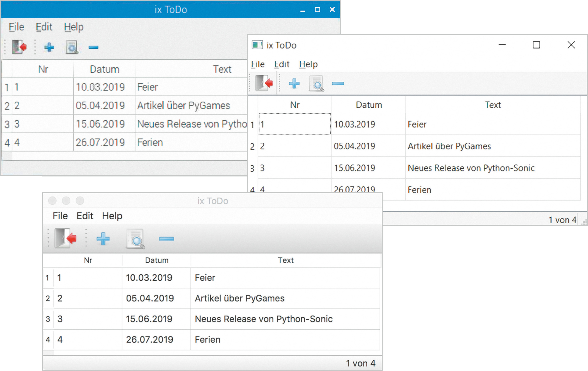Image resolution: width=588 pixels, height=371 pixels.
Task: Click the exit door icon in the macOS window toolbar
Action: tap(65, 238)
